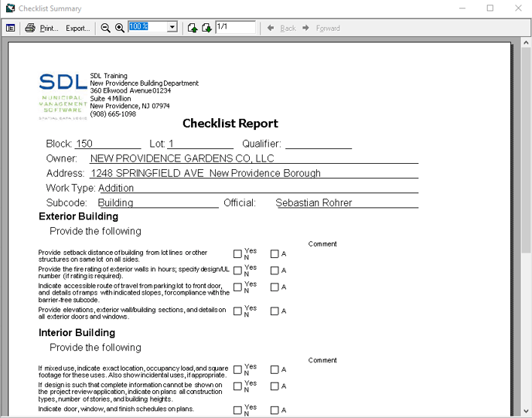The height and width of the screenshot is (418, 532).
Task: Toggle the group tree panel icon
Action: click(x=11, y=28)
